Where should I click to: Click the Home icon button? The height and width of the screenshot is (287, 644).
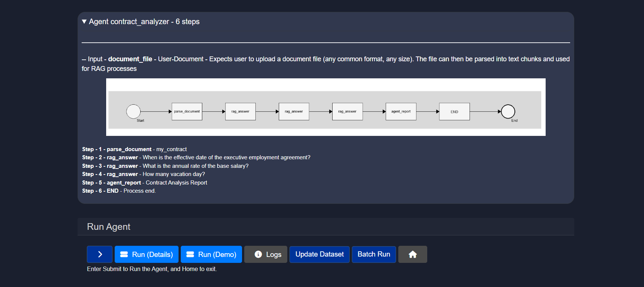pos(412,254)
